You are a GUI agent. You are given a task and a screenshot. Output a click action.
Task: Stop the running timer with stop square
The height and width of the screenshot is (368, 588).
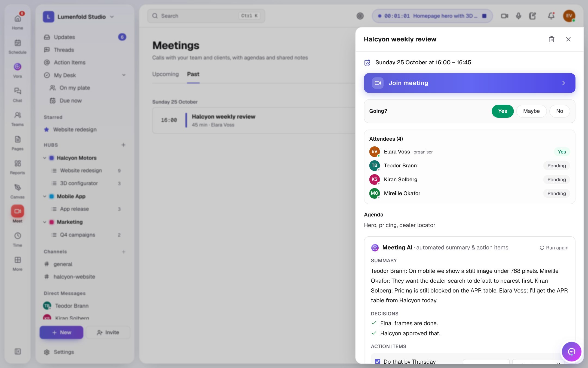pyautogui.click(x=484, y=16)
